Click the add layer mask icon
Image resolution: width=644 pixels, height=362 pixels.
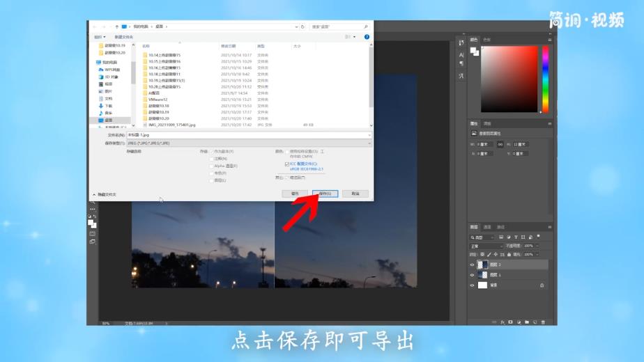(510, 322)
